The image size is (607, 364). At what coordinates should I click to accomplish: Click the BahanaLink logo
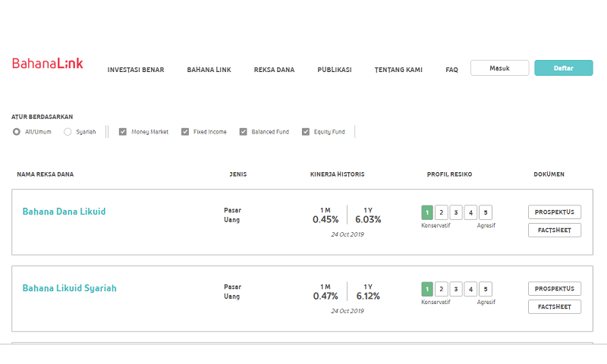click(47, 64)
